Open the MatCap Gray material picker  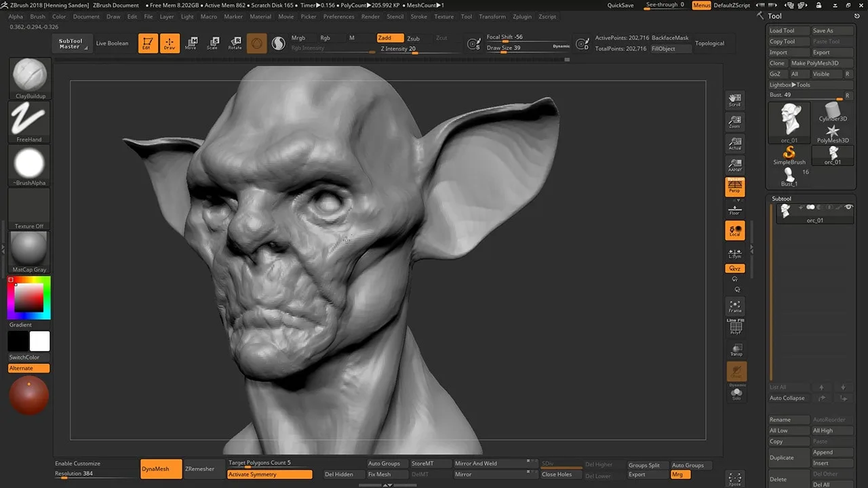30,249
